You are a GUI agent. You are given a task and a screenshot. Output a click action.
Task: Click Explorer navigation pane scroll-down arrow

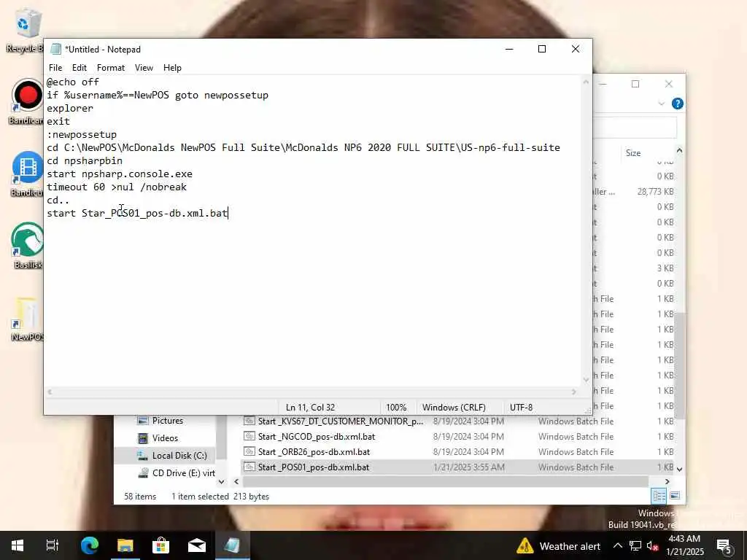(221, 481)
